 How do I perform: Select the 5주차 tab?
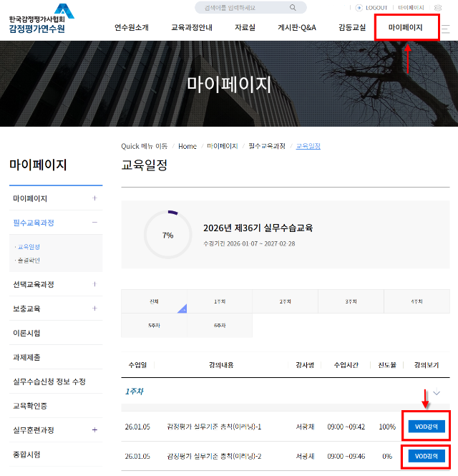point(154,326)
